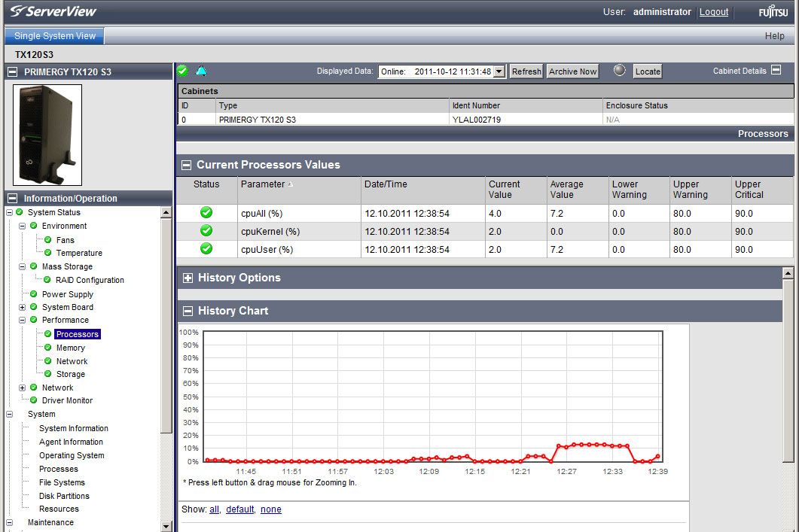Expand the History Options section
This screenshot has height=532, width=799.
tap(188, 278)
